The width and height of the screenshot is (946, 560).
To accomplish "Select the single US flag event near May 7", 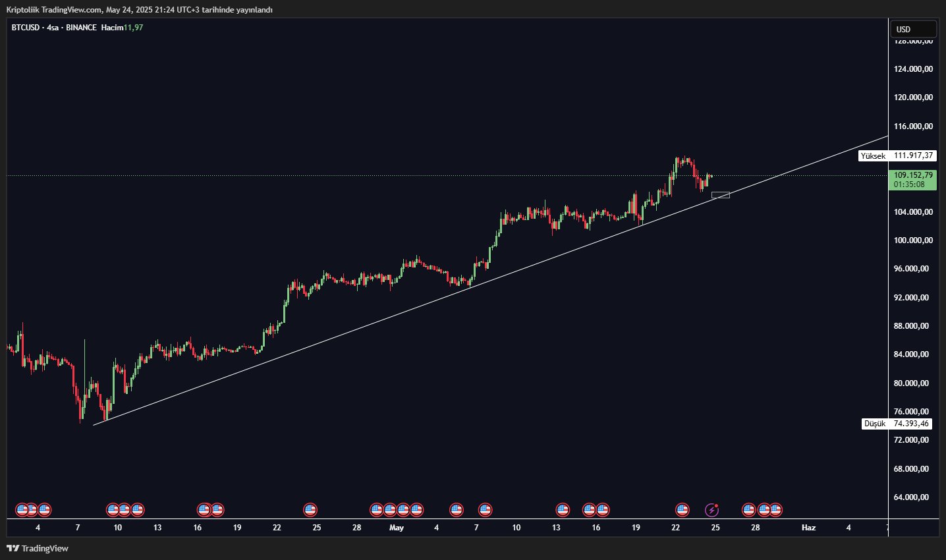I will (x=485, y=510).
